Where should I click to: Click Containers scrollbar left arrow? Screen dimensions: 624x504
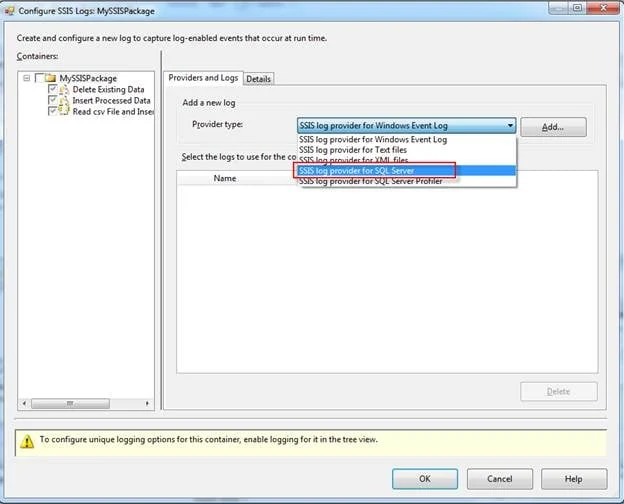click(24, 404)
